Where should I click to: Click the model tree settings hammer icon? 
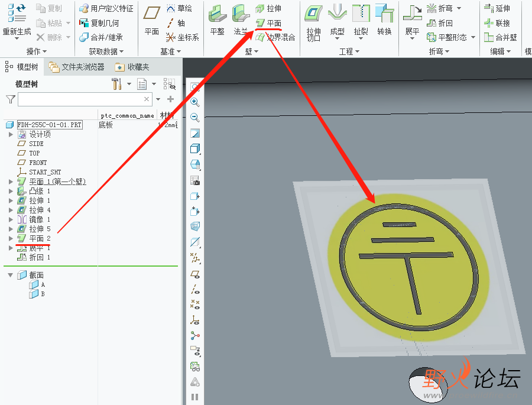click(116, 84)
